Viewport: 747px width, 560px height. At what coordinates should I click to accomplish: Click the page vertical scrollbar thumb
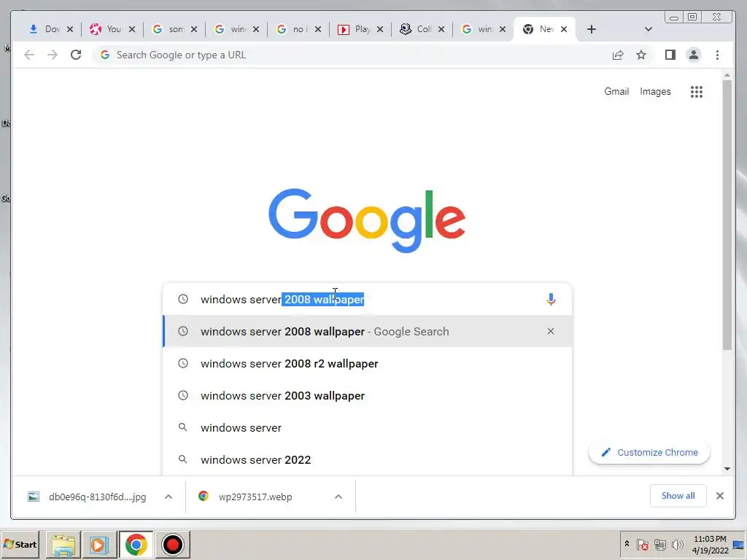[x=727, y=215]
